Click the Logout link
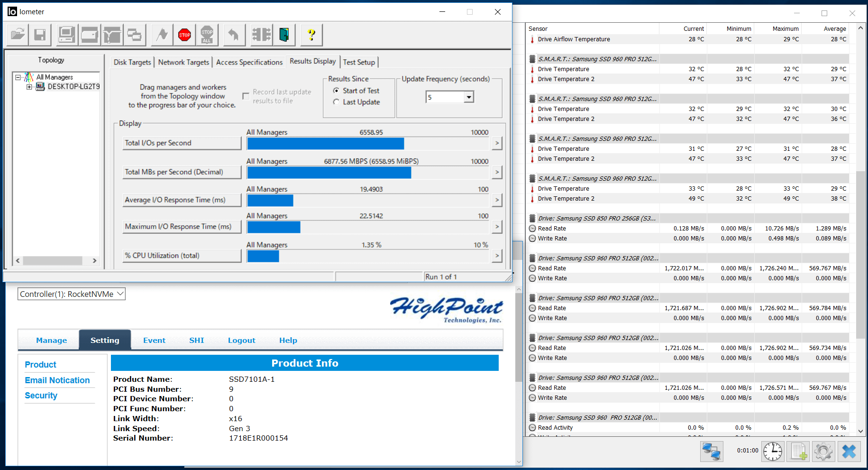Viewport: 868px width, 470px height. (x=241, y=340)
